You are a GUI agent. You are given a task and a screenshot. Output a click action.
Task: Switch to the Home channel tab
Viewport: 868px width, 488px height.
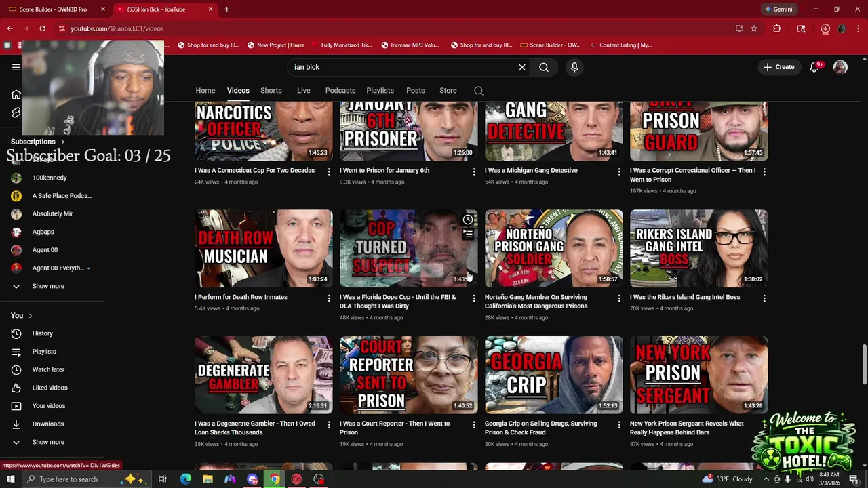point(205,91)
